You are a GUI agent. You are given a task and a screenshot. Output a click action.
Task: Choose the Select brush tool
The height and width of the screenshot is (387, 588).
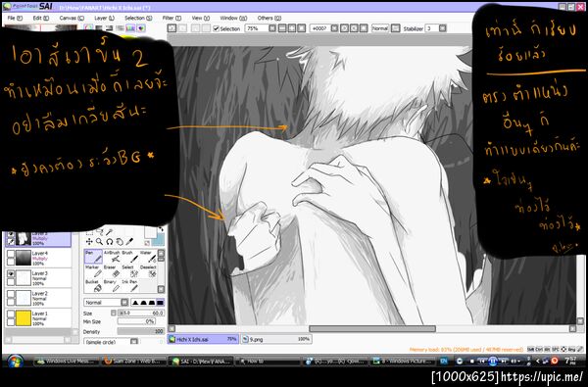[129, 271]
